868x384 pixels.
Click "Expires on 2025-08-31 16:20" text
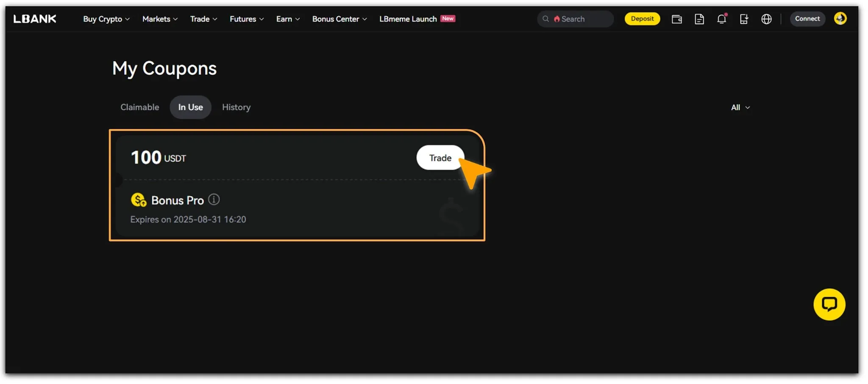pos(188,219)
